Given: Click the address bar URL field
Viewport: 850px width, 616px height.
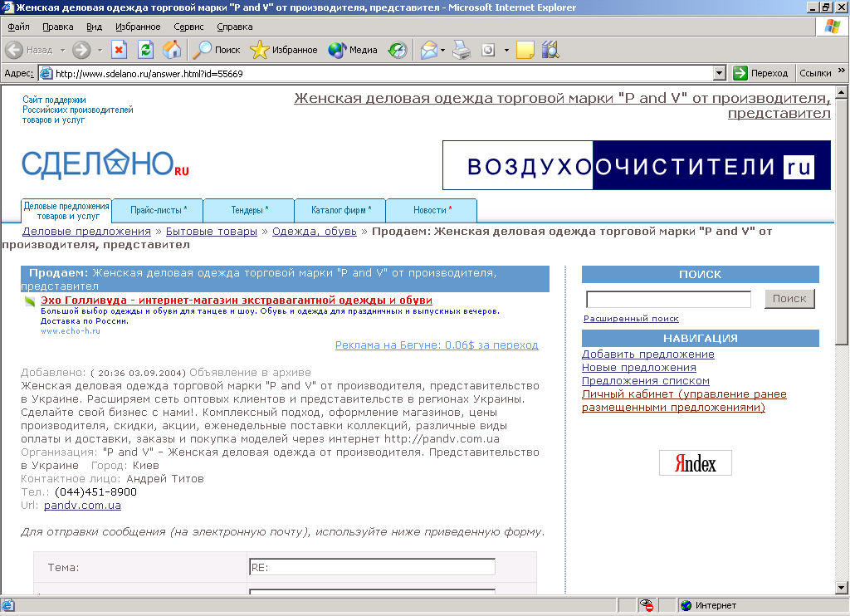Looking at the screenshot, I should coord(383,73).
